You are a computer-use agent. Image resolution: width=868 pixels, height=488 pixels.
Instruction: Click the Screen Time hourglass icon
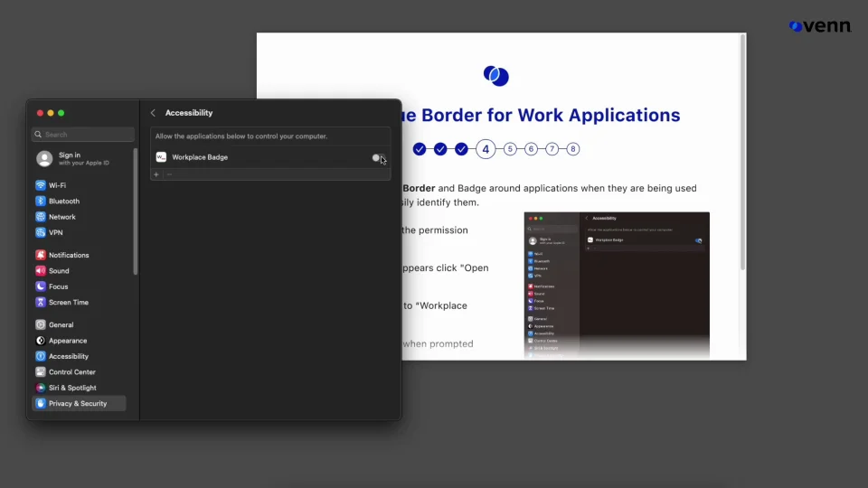coord(41,302)
